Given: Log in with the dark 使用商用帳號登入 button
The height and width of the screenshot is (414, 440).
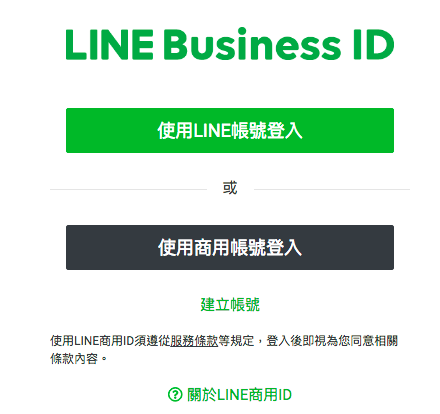Looking at the screenshot, I should [x=230, y=247].
